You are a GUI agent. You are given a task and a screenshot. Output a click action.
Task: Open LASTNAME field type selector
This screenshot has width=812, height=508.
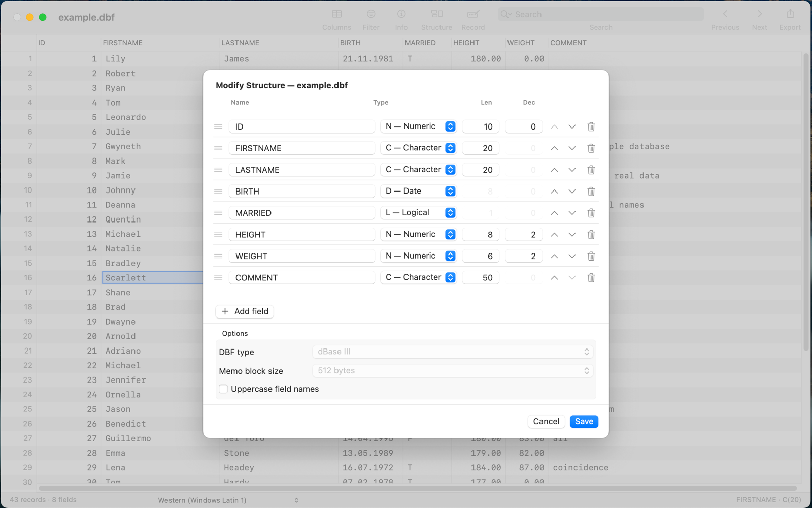(418, 170)
